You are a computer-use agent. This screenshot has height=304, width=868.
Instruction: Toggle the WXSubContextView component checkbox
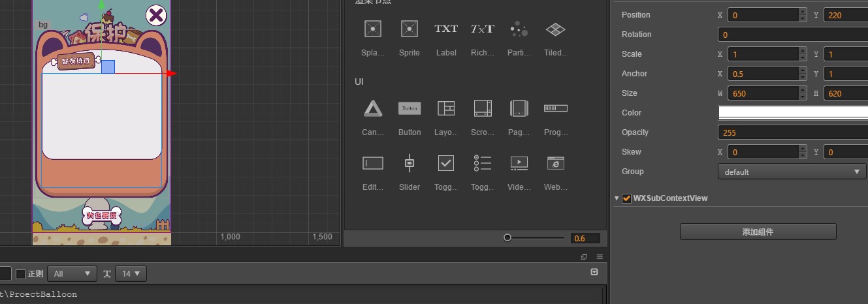coord(627,198)
